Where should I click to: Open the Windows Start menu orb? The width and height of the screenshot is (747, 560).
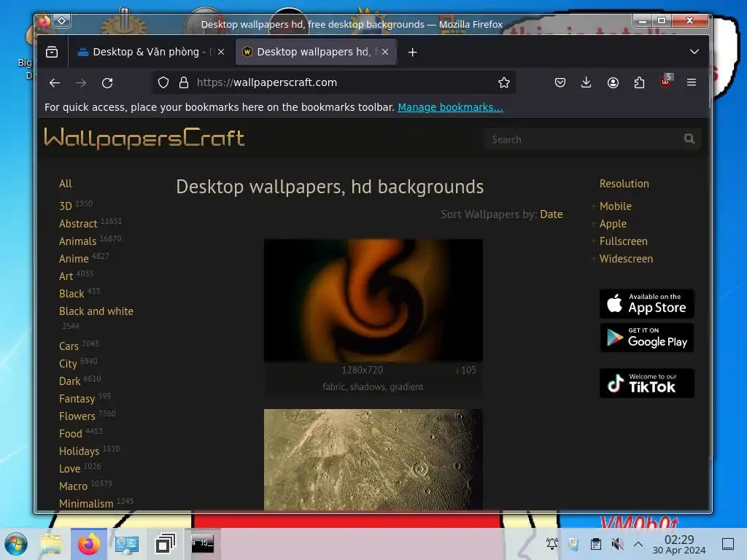point(16,544)
